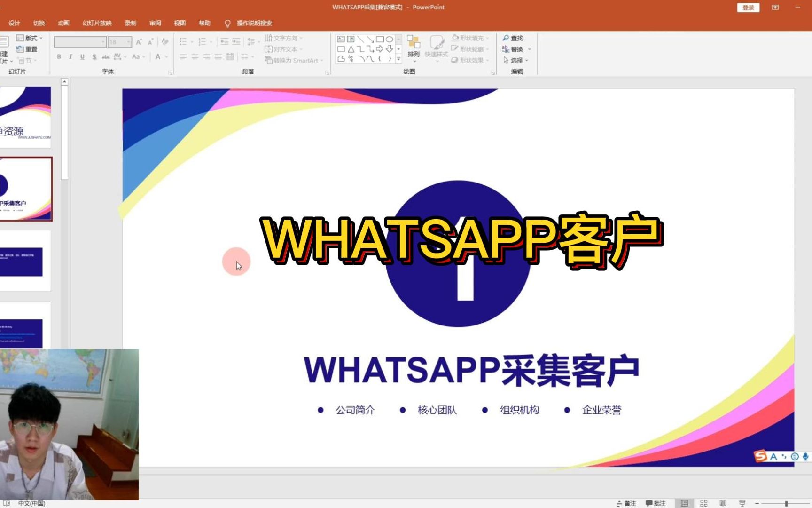Toggle Sogou Chinese/English A mode
This screenshot has height=508, width=812.
coord(773,456)
